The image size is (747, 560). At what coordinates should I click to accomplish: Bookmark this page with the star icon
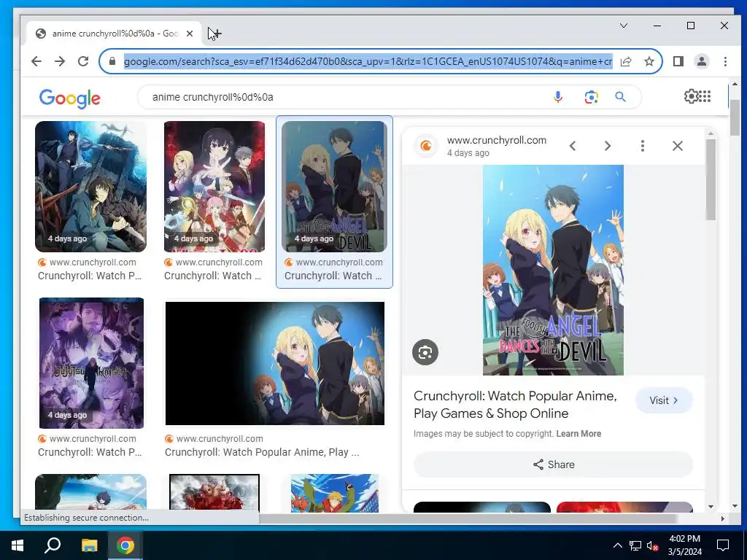click(649, 61)
